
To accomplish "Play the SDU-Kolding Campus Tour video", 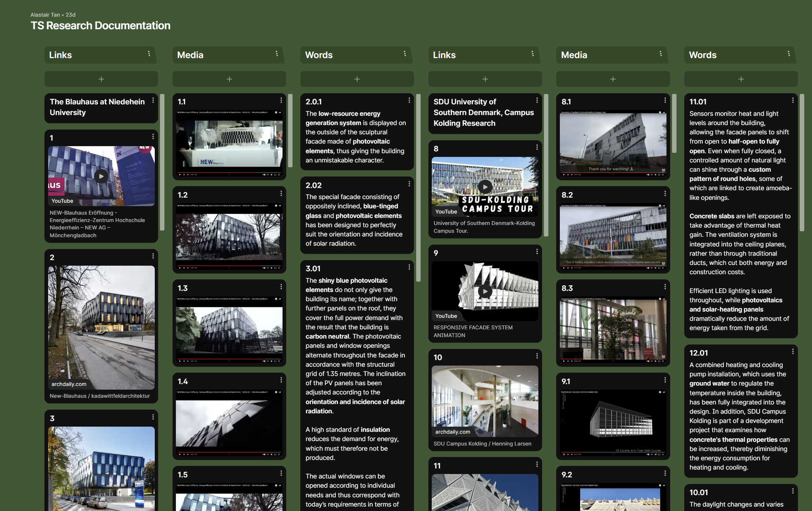I will (485, 187).
